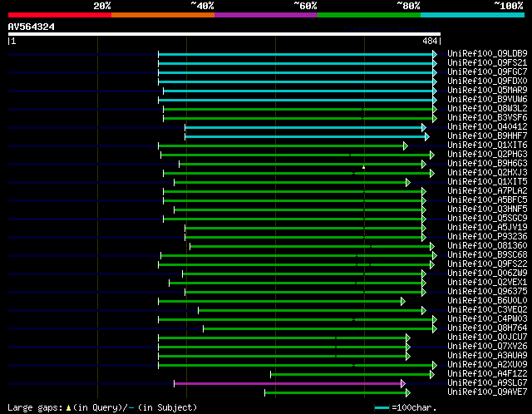
Task: Click the orange ~40% identity legend segment
Action: tap(163, 15)
